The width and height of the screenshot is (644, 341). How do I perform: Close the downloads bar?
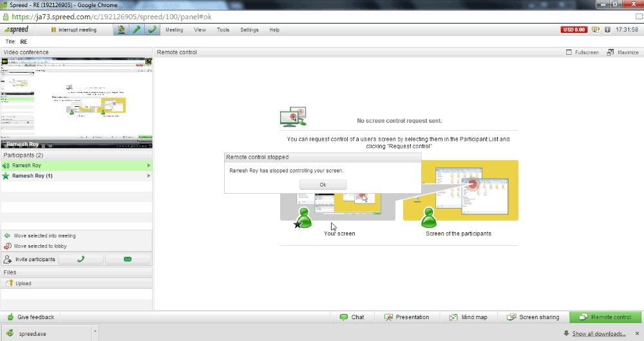coord(637,334)
